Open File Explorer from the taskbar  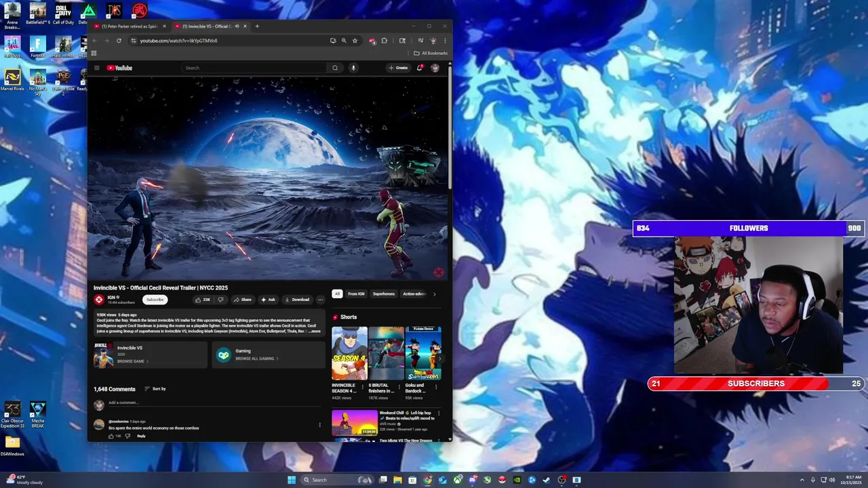397,480
